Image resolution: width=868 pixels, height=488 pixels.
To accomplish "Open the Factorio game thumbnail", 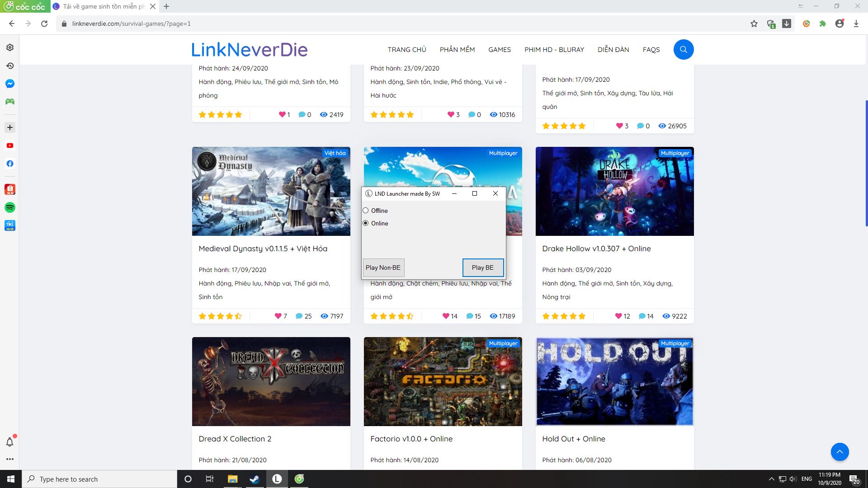I will click(x=443, y=381).
